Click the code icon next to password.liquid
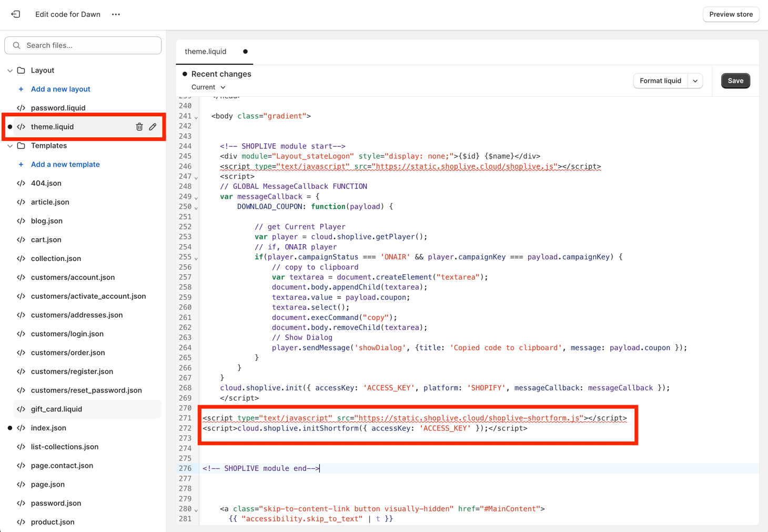This screenshot has height=532, width=768. (21, 108)
